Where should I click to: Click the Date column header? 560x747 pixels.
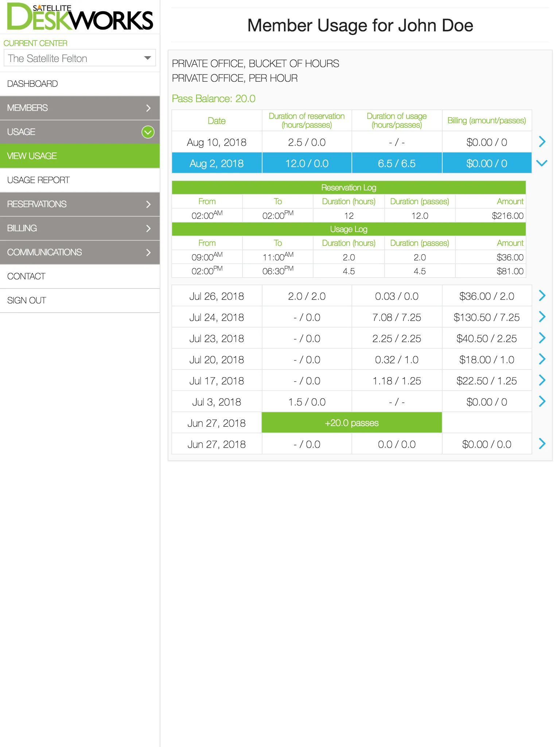pos(217,121)
